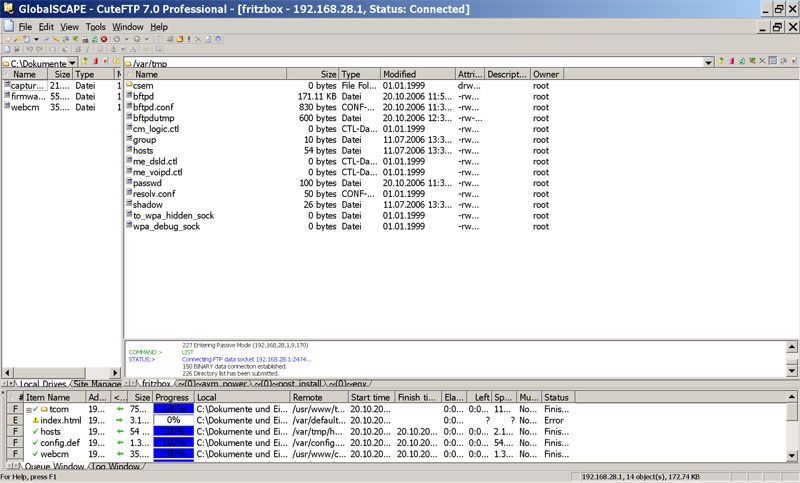
Task: Open the Help menu
Action: 159,27
